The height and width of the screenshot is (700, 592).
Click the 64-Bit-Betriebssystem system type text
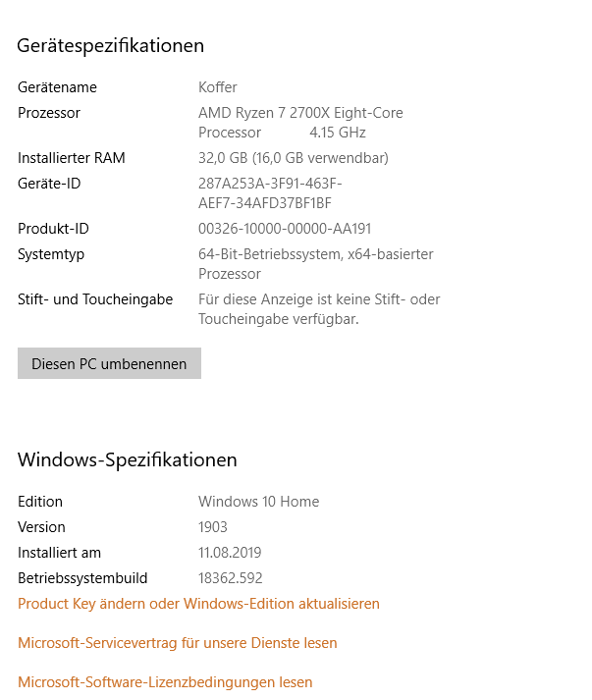tap(315, 254)
